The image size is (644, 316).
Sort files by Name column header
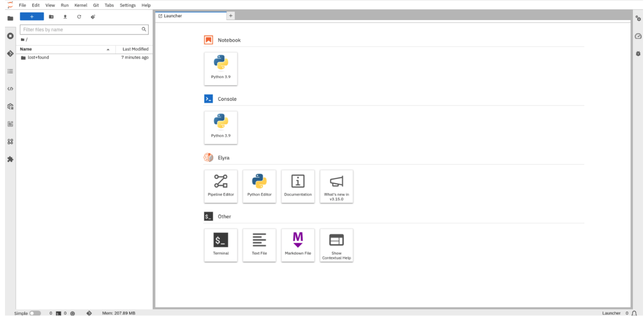tap(26, 49)
